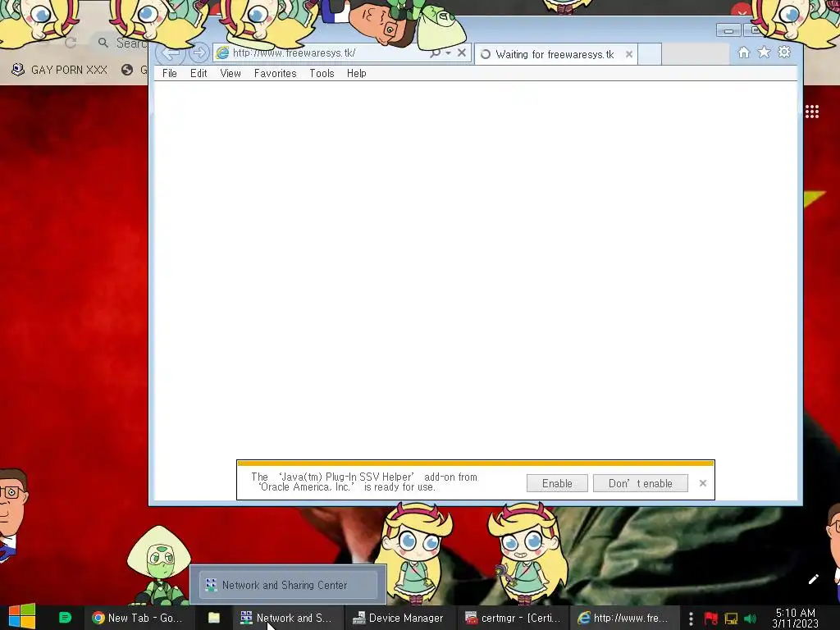Image resolution: width=840 pixels, height=630 pixels.
Task: Open the Edit menu
Action: coord(199,73)
